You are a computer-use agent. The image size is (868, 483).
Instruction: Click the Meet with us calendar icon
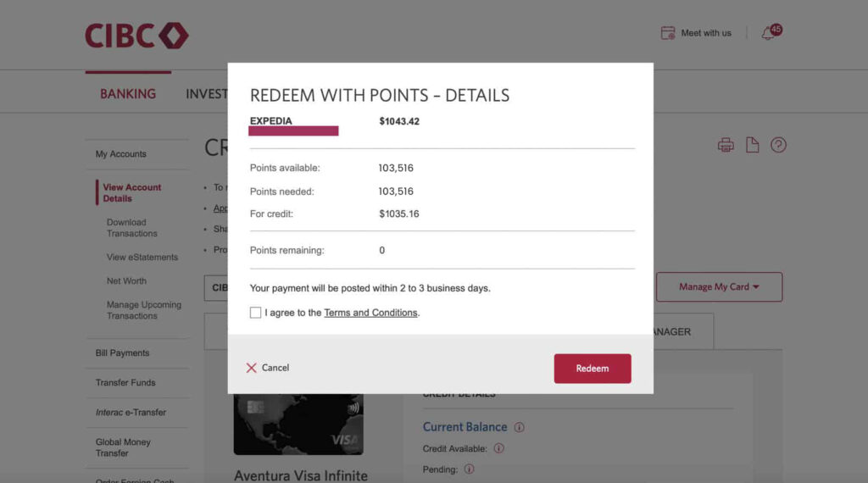click(668, 33)
